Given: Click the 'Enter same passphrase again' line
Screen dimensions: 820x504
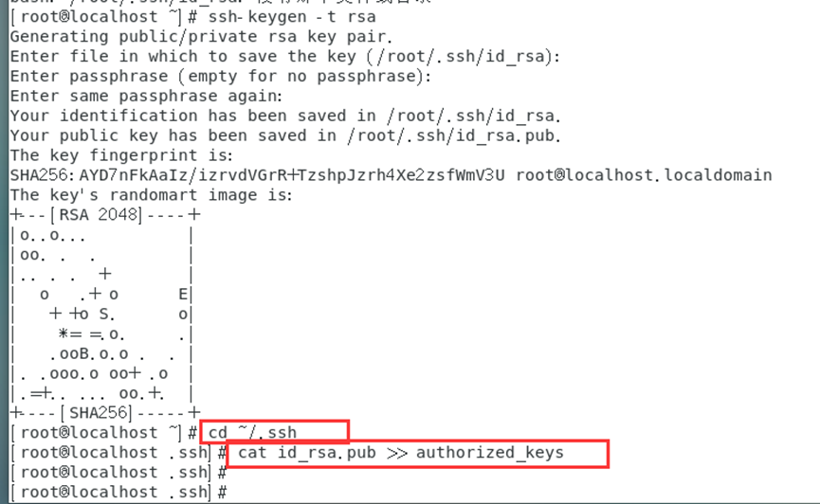Looking at the screenshot, I should 146,97.
